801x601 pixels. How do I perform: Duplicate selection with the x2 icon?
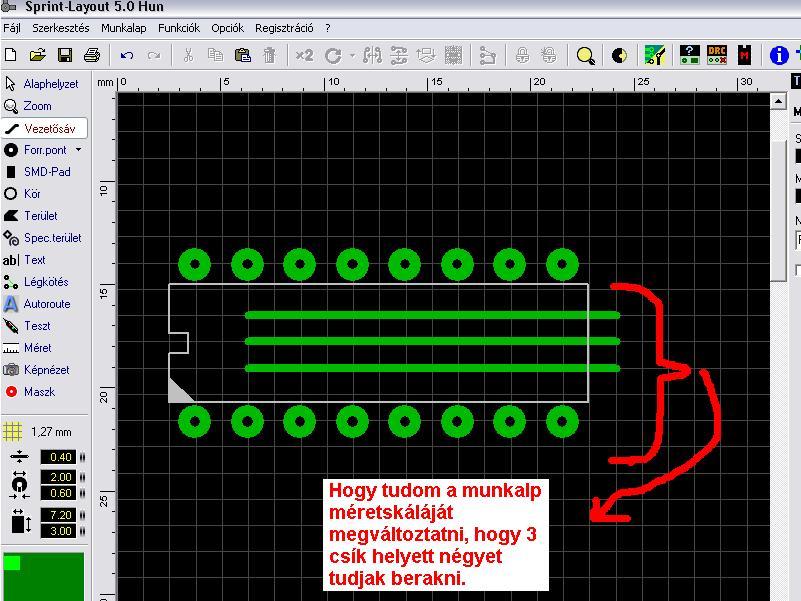click(x=304, y=55)
